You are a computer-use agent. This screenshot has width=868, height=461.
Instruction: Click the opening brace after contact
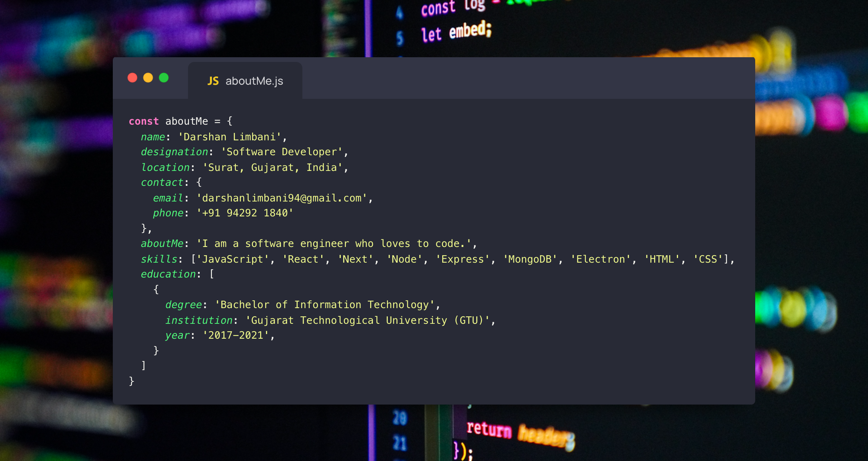click(199, 182)
